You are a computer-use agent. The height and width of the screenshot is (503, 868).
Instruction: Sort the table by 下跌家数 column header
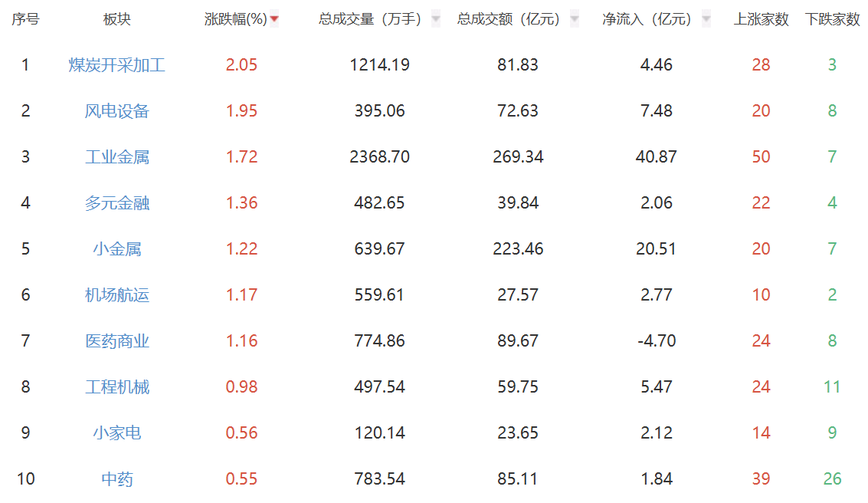pos(834,18)
